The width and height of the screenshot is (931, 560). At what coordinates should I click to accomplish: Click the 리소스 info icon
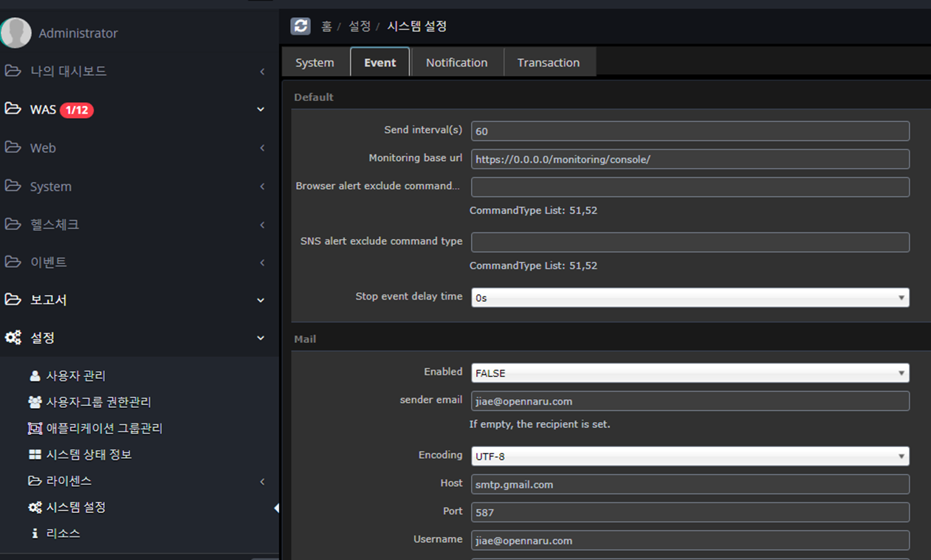35,533
